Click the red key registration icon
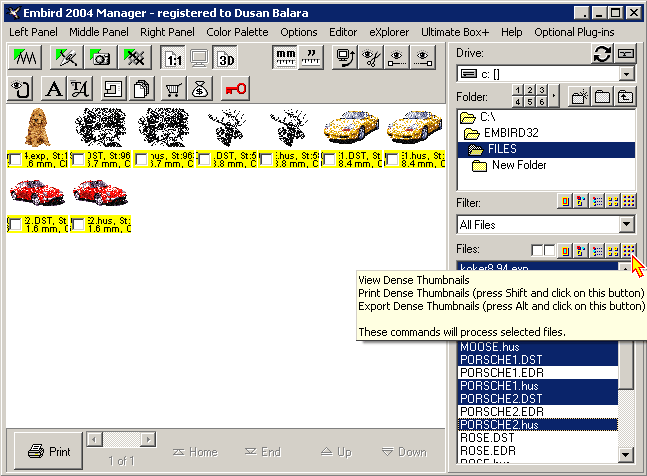The width and height of the screenshot is (647, 476). pos(236,89)
